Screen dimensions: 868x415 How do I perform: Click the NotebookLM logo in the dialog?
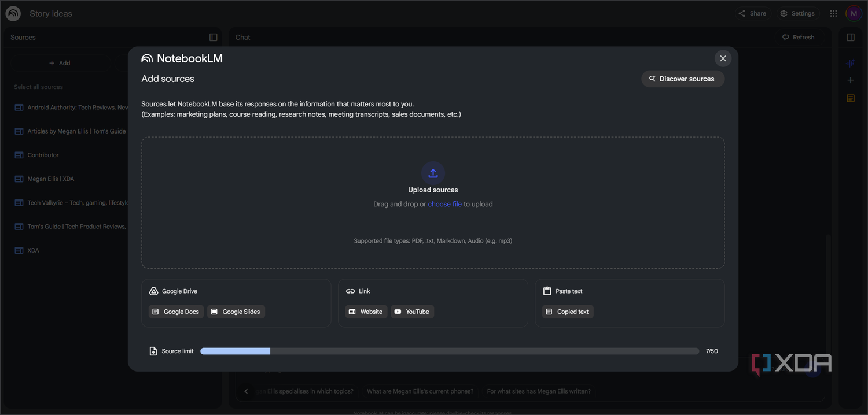click(182, 58)
